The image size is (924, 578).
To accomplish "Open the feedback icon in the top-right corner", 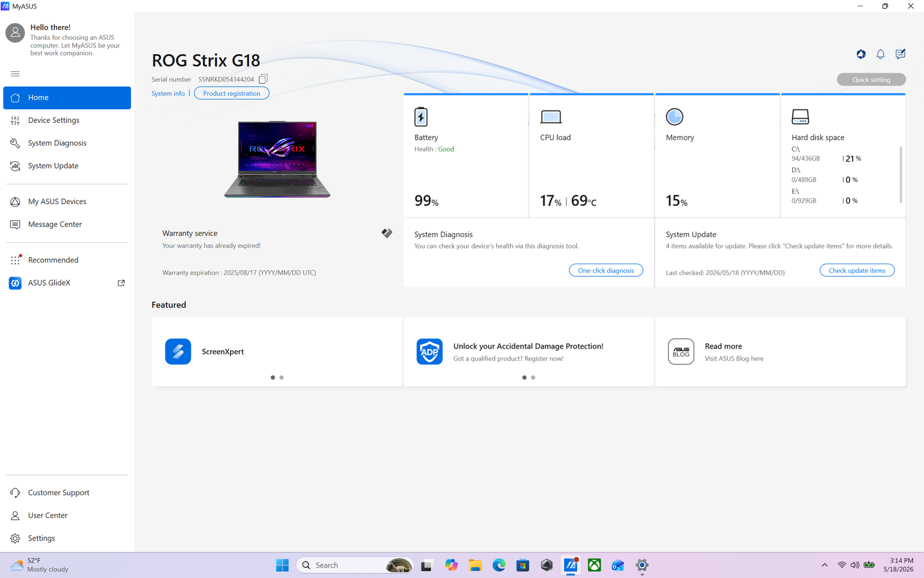I will point(900,54).
